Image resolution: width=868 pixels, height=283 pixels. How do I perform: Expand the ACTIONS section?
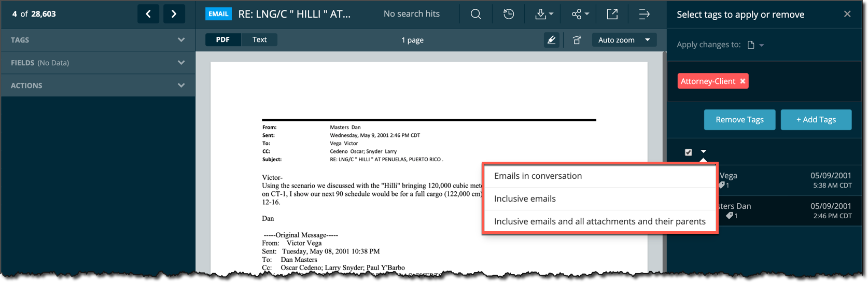98,86
